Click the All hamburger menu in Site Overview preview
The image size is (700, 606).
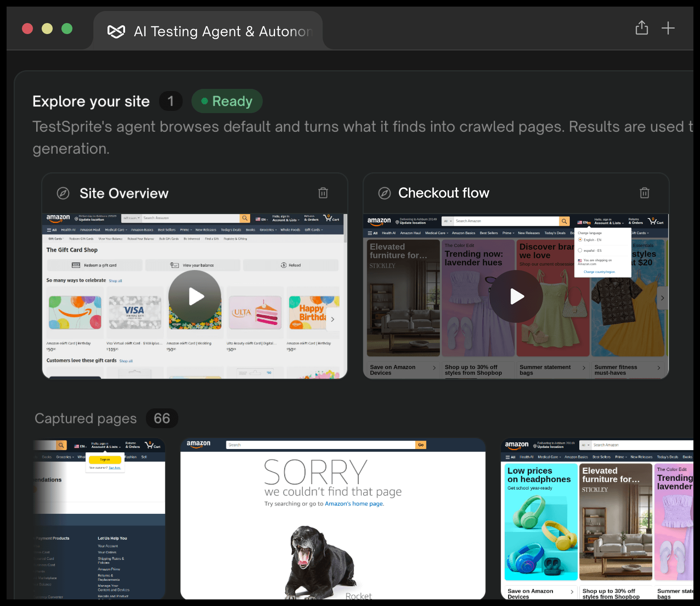[52, 230]
